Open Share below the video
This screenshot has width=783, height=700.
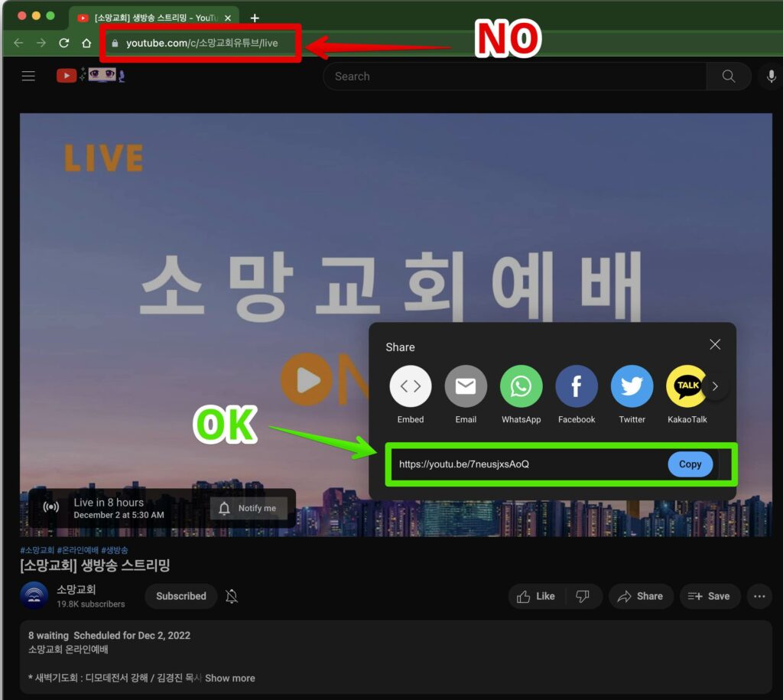point(641,596)
